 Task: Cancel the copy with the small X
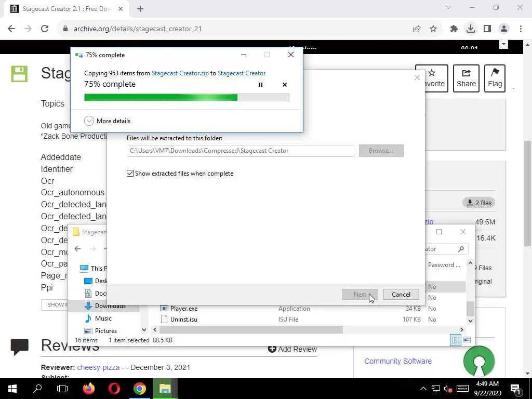[285, 85]
